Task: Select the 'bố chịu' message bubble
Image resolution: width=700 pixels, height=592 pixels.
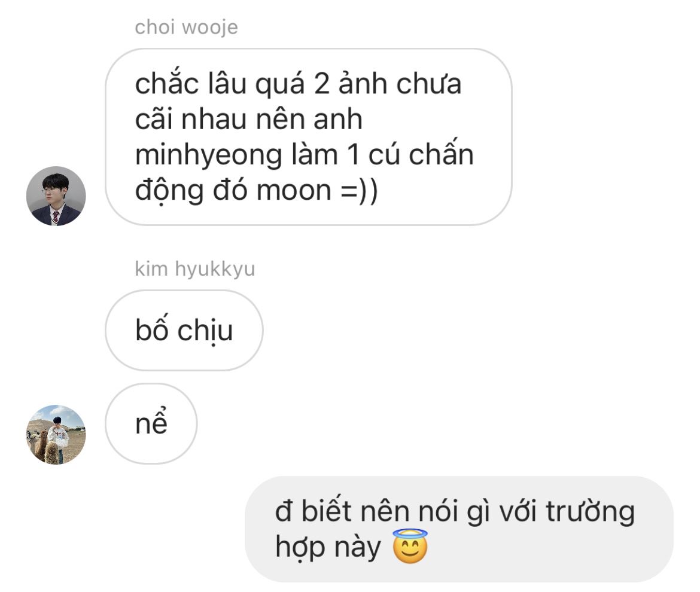Action: point(184,330)
